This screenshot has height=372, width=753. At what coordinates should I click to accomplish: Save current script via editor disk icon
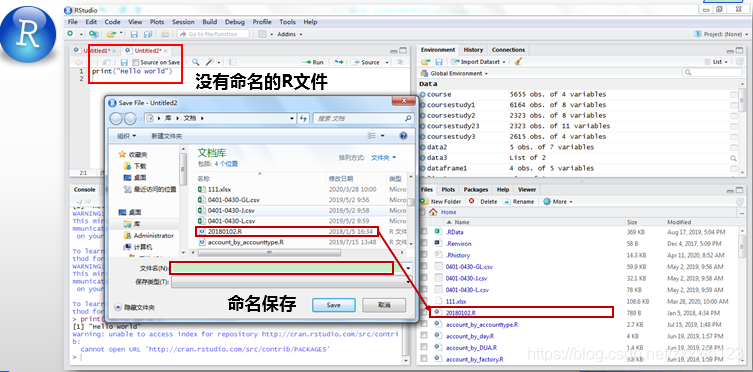click(x=124, y=62)
